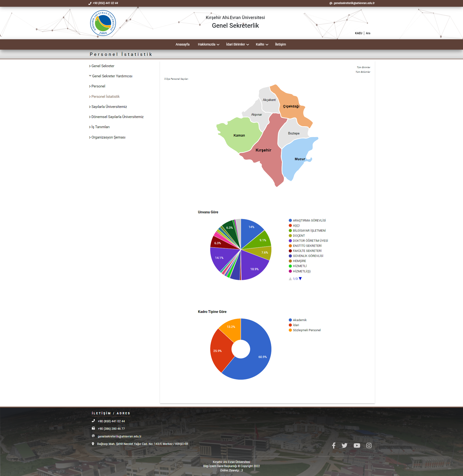Collapse Genel Sekreter Yardımcısı item

point(111,76)
